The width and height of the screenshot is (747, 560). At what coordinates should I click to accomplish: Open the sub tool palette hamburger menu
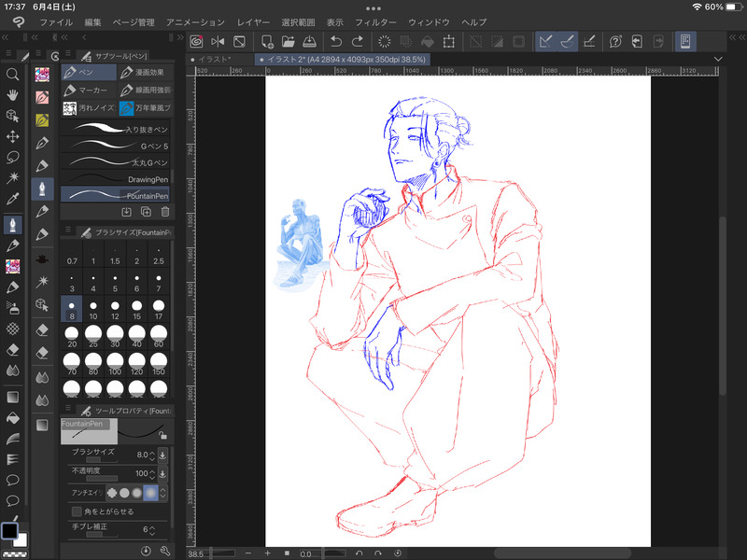[x=68, y=53]
